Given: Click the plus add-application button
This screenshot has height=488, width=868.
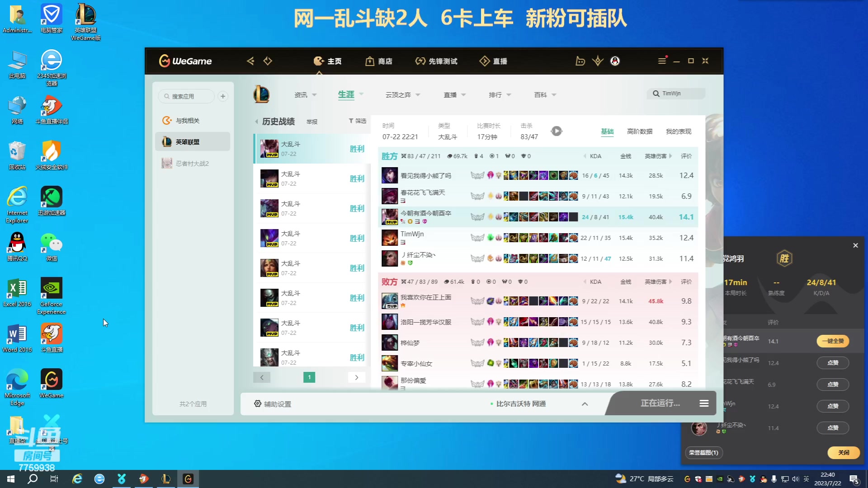Looking at the screenshot, I should click(x=223, y=96).
